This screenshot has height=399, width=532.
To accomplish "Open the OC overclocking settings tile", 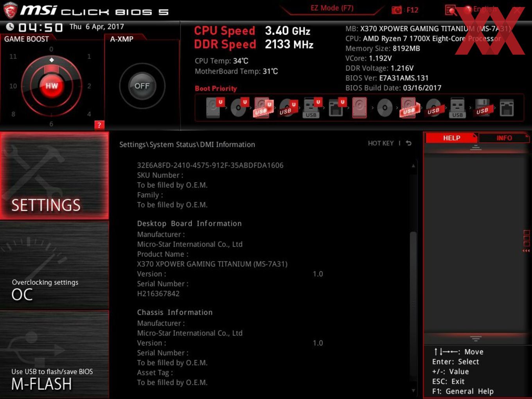I will 54,265.
